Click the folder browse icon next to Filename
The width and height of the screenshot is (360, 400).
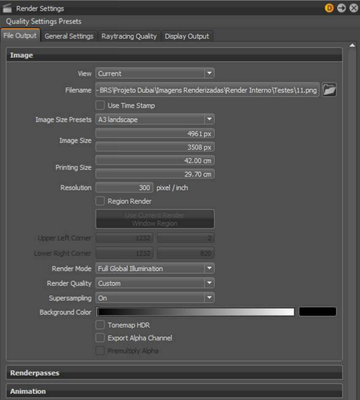tap(329, 90)
